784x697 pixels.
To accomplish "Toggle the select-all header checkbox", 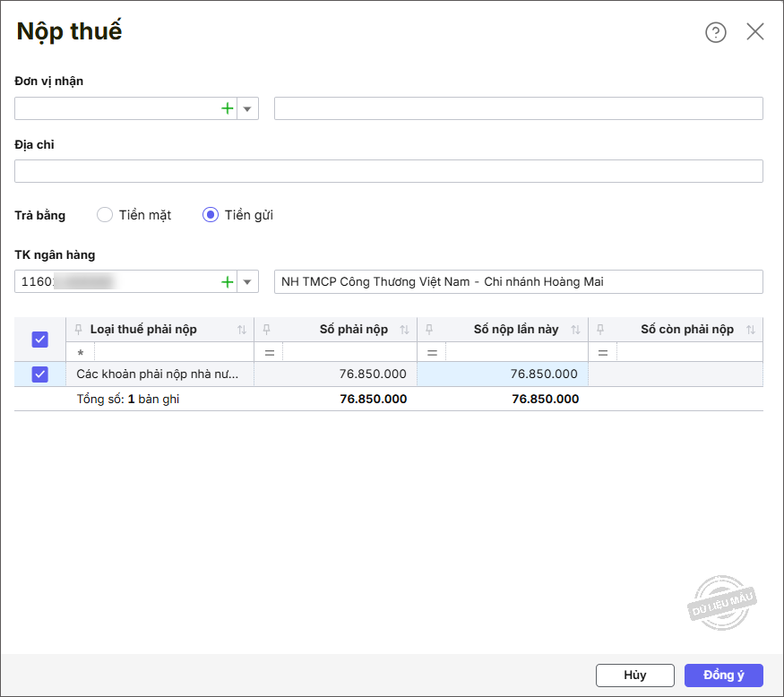I will point(39,340).
